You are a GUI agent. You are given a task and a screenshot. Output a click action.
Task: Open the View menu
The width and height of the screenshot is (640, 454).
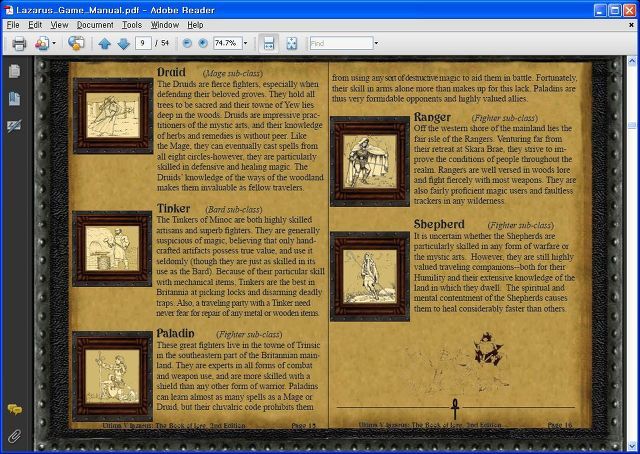click(x=59, y=25)
